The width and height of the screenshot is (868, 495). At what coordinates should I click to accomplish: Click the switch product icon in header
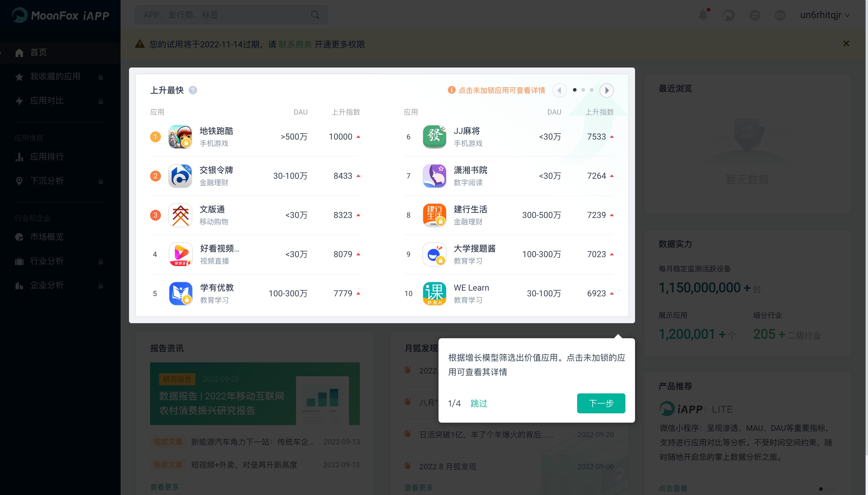[x=754, y=15]
